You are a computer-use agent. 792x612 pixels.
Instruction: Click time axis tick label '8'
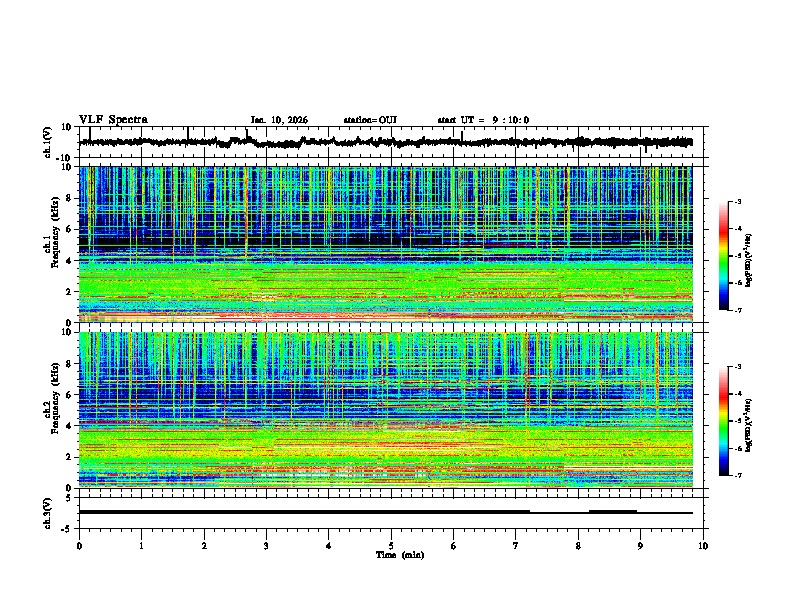click(x=578, y=546)
